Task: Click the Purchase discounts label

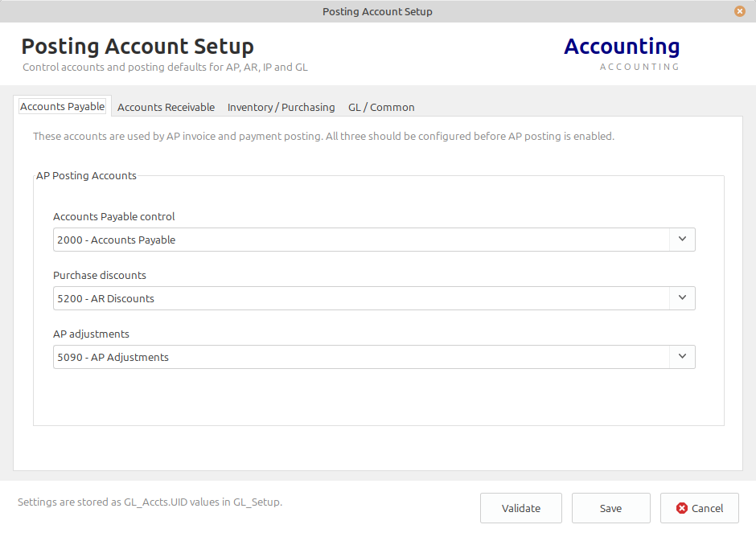Action: [99, 275]
